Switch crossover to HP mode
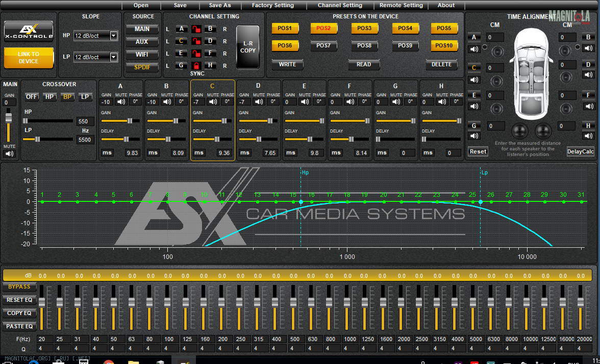Image resolution: width=600 pixels, height=364 pixels. [49, 97]
